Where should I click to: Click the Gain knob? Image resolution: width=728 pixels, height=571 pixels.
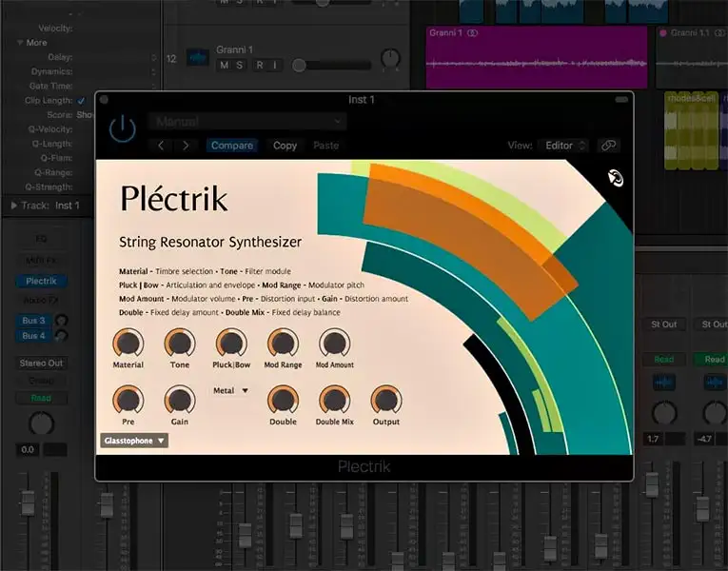pyautogui.click(x=180, y=400)
